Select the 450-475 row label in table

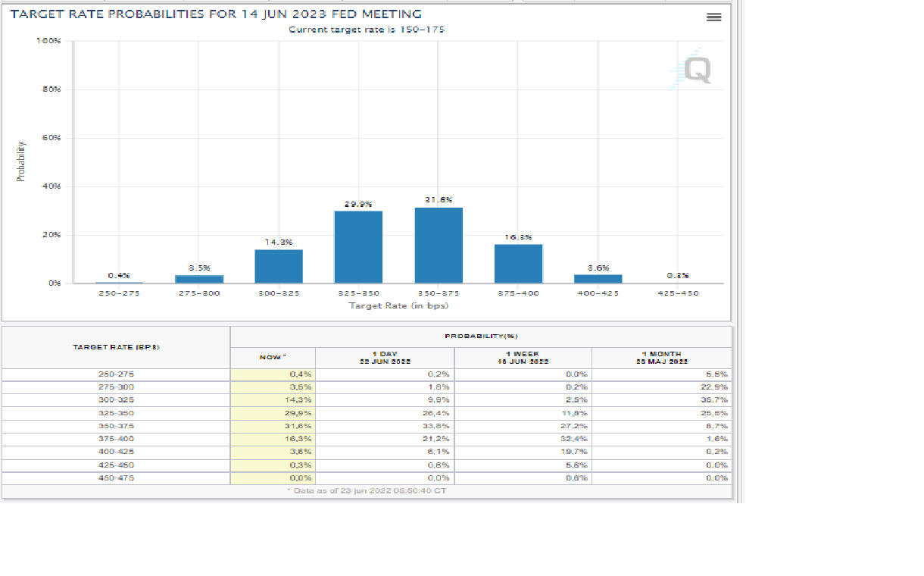pos(116,477)
